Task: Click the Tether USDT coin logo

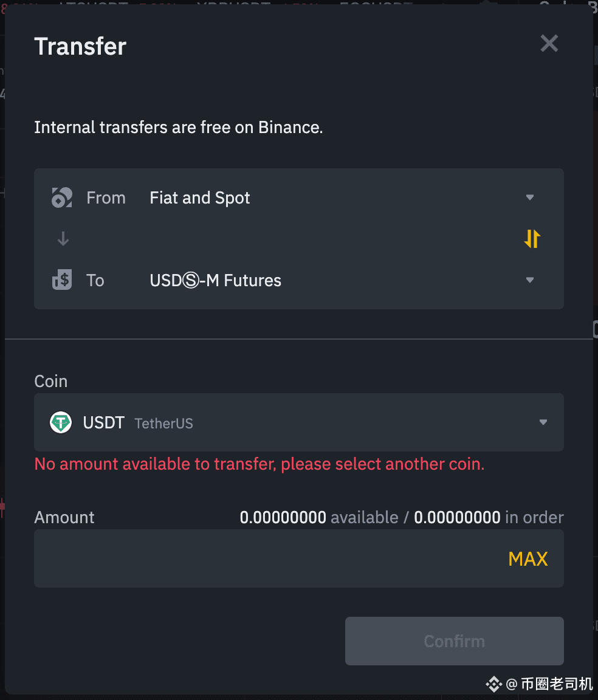Action: [x=61, y=422]
